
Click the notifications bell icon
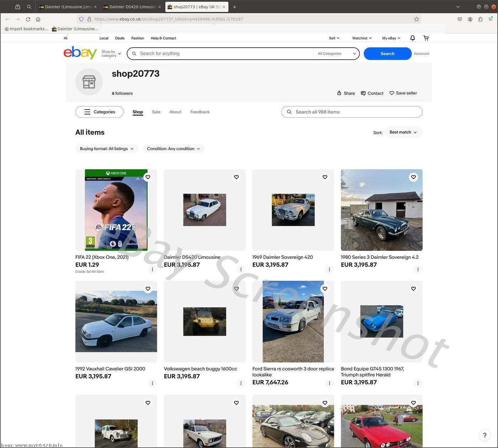[x=412, y=38]
